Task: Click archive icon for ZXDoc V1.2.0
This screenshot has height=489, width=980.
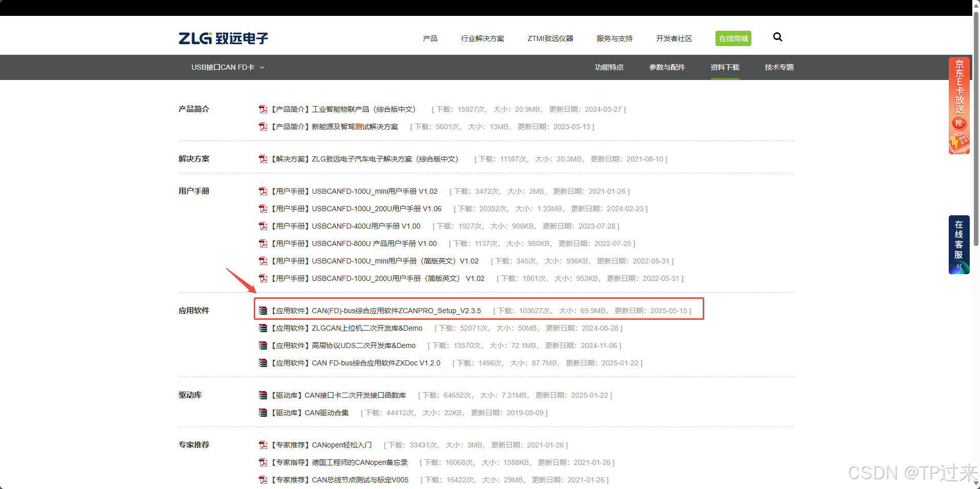Action: pos(263,363)
